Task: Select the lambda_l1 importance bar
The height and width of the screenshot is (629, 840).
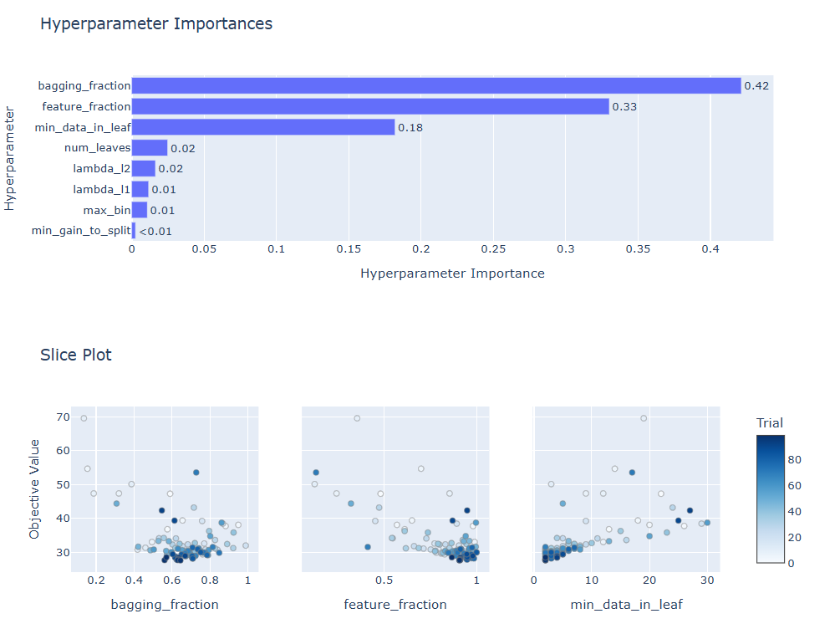Action: 140,189
